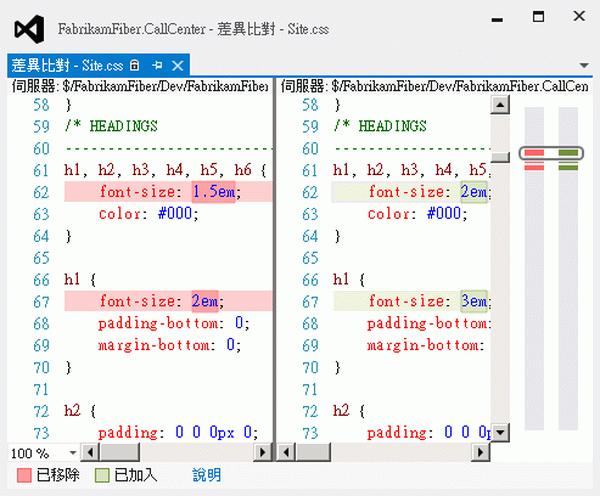Click the red 已移除 legend swatch
Screen dimensions: 600x496
coord(24,475)
